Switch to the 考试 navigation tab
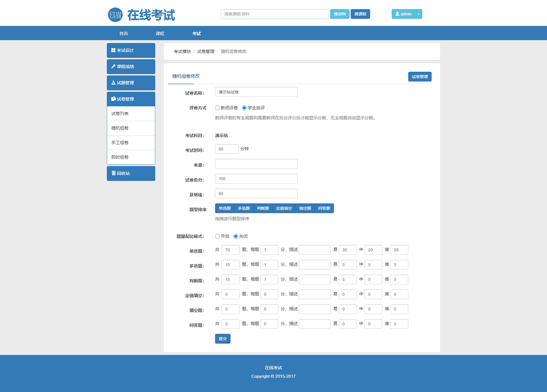Viewport: 547px width, 392px height. [x=196, y=33]
